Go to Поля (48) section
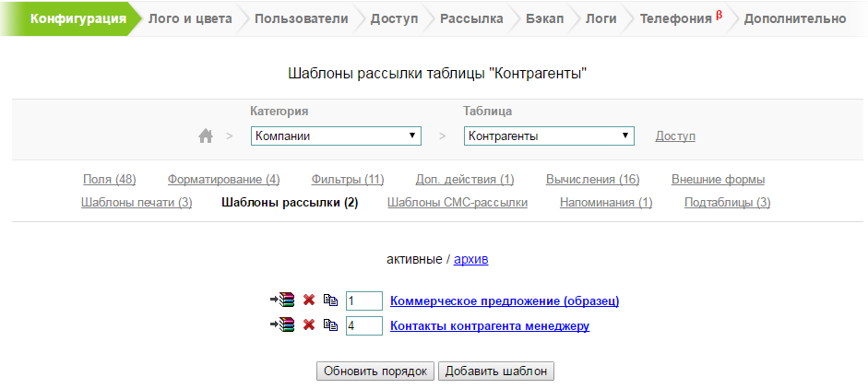The height and width of the screenshot is (389, 868). pyautogui.click(x=109, y=179)
